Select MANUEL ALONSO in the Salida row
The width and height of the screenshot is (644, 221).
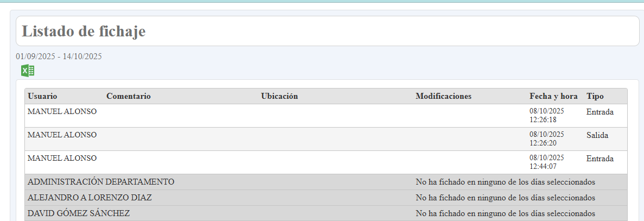[x=62, y=135]
